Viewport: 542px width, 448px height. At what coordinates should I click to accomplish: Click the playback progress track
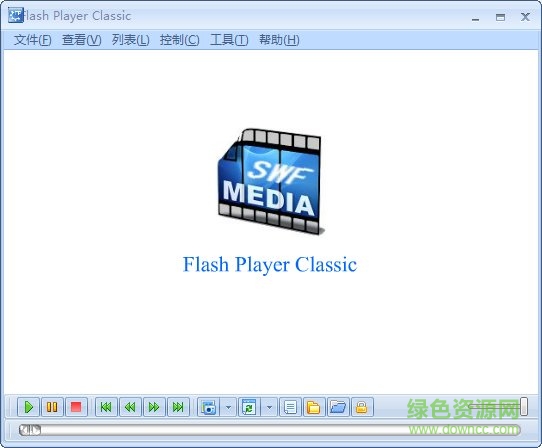coord(270,430)
